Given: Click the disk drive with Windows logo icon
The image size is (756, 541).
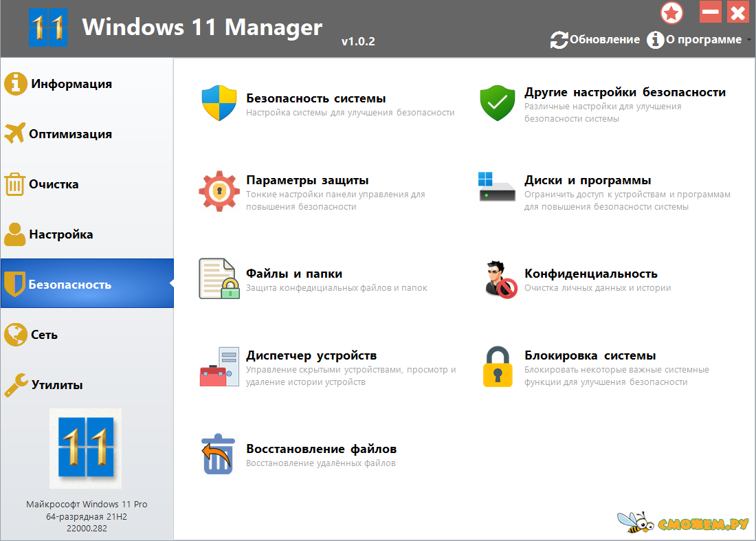Looking at the screenshot, I should click(497, 186).
